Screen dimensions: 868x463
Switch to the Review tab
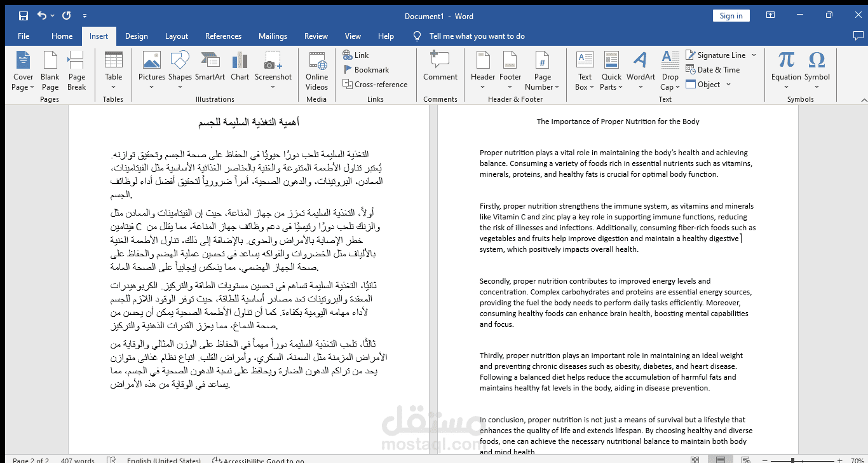click(x=316, y=36)
